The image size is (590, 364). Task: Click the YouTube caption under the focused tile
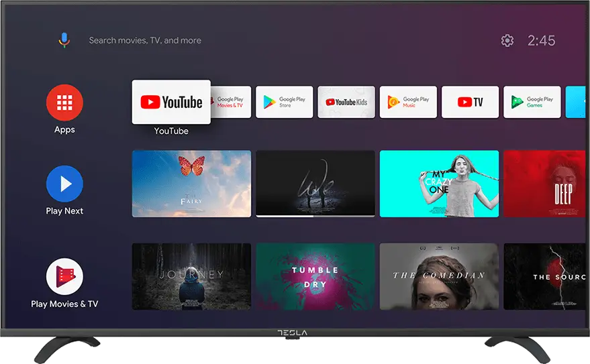click(171, 131)
